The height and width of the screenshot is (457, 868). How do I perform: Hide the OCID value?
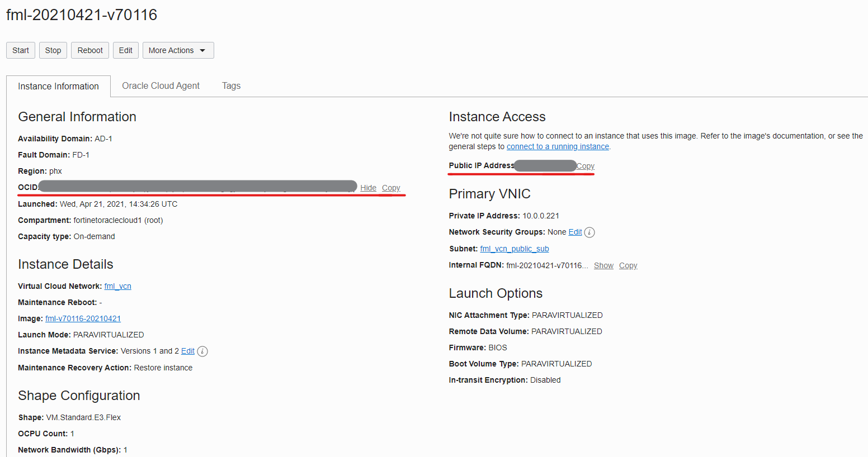point(368,188)
